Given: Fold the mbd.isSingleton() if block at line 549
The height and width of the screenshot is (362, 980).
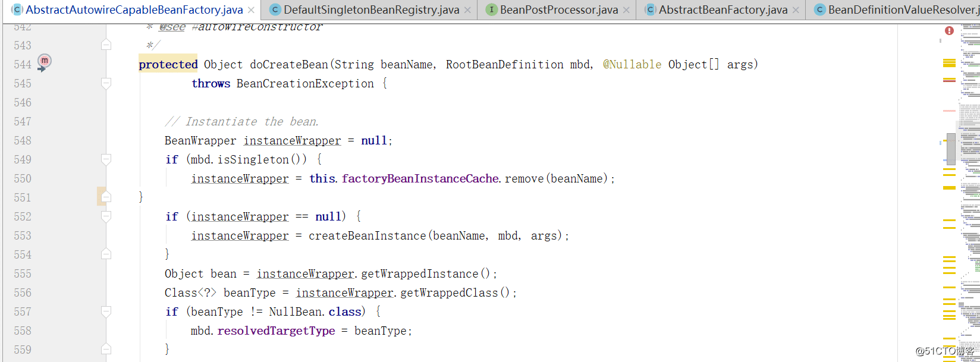Looking at the screenshot, I should point(106,159).
